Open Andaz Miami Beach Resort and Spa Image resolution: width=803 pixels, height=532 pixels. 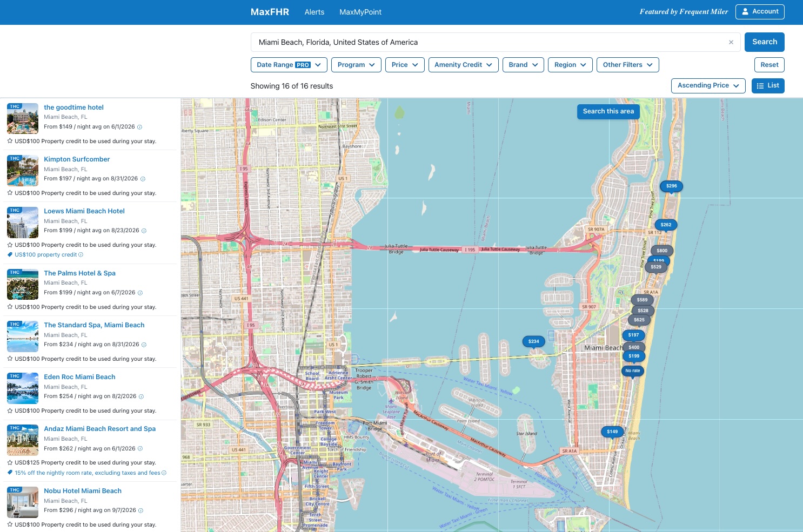pyautogui.click(x=99, y=429)
